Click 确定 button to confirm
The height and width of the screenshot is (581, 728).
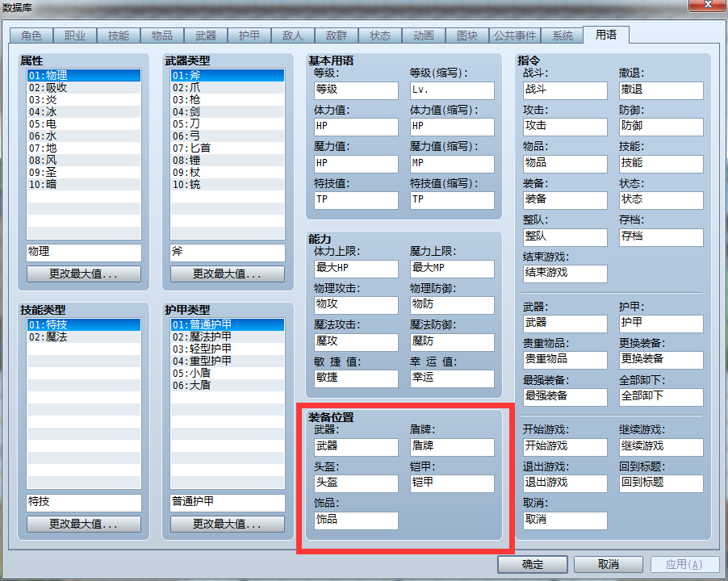pyautogui.click(x=533, y=564)
